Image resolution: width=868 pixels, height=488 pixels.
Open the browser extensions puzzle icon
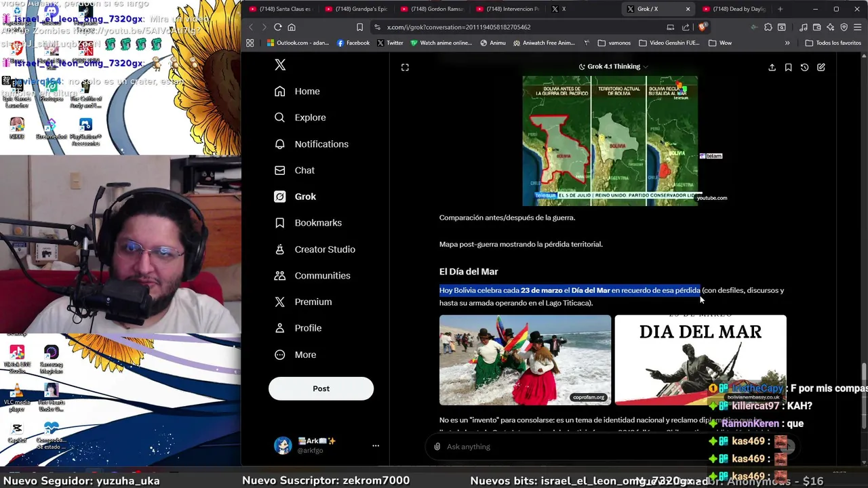coord(768,27)
